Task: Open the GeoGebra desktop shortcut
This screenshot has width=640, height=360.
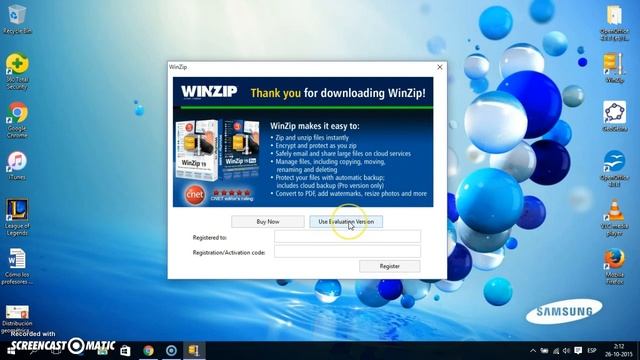Action: 614,116
